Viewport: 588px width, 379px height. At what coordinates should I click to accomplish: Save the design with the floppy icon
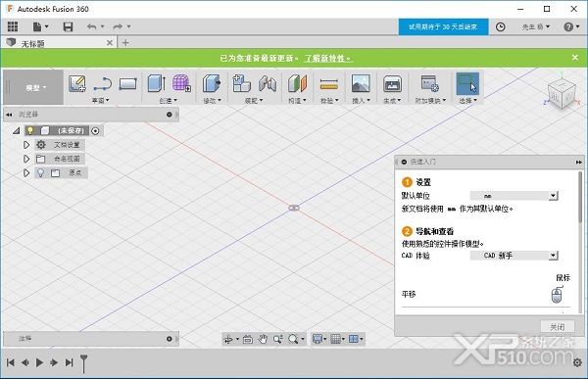coord(68,26)
